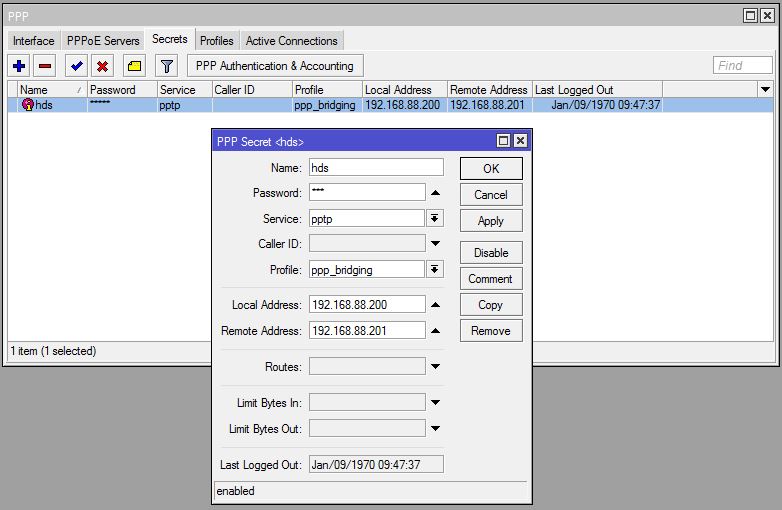Click the Comment button
The width and height of the screenshot is (782, 510).
click(x=491, y=279)
